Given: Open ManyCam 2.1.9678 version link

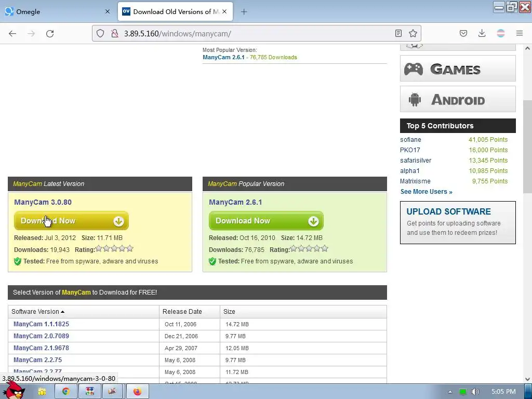Looking at the screenshot, I should point(41,348).
